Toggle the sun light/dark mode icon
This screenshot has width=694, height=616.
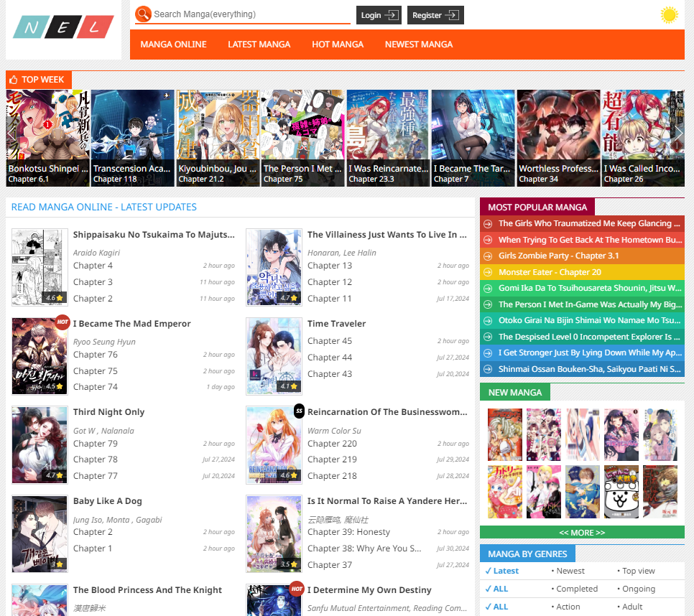[x=669, y=14]
